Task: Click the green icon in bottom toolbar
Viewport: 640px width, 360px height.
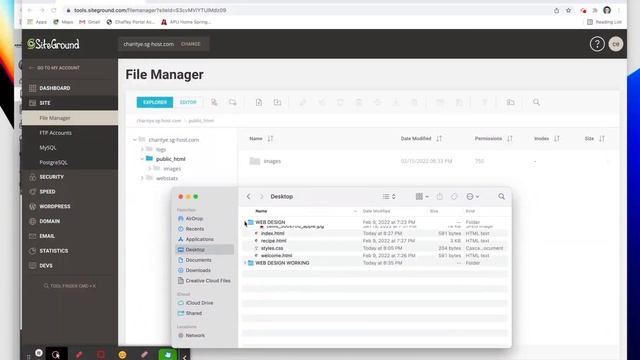Action: tap(167, 354)
